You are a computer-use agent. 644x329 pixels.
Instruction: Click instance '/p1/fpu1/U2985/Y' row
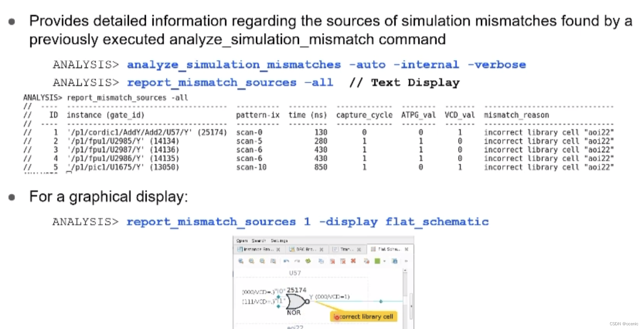(x=123, y=141)
